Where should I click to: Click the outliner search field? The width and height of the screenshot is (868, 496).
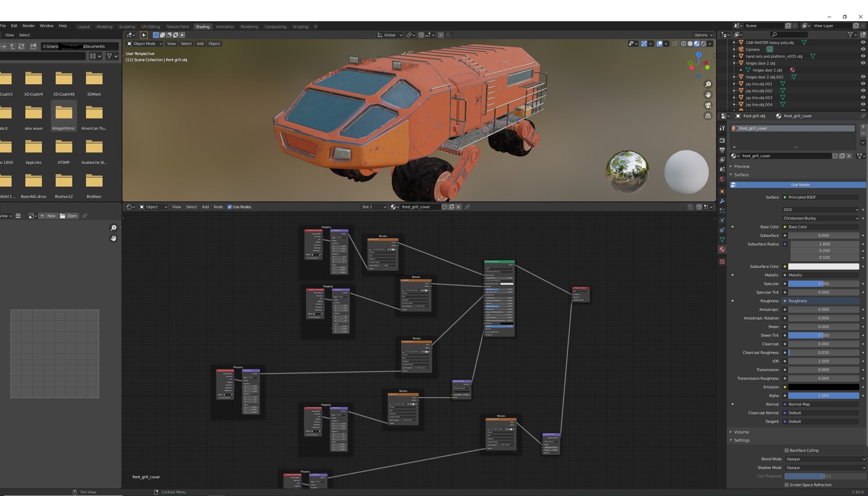click(x=789, y=34)
